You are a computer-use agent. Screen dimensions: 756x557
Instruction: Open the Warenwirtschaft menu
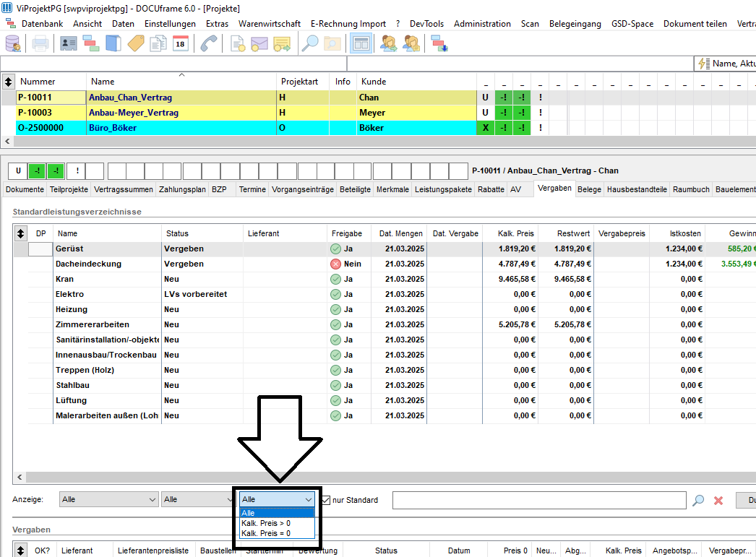pos(269,24)
